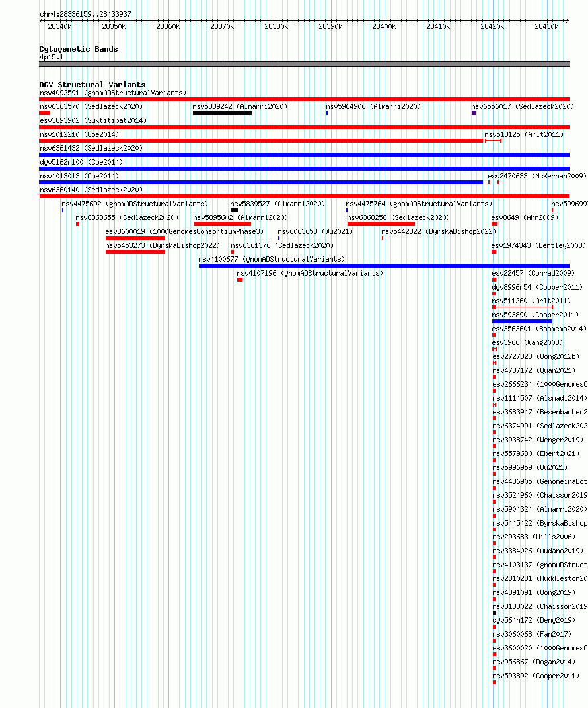
Task: Open nsv3384026 Audano2019 variant
Action: pyautogui.click(x=537, y=551)
